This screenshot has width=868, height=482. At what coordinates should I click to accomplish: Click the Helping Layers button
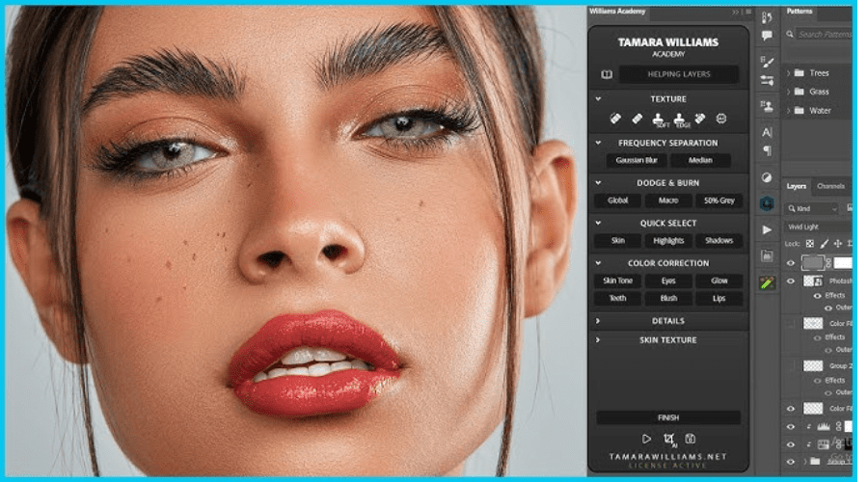pos(679,74)
